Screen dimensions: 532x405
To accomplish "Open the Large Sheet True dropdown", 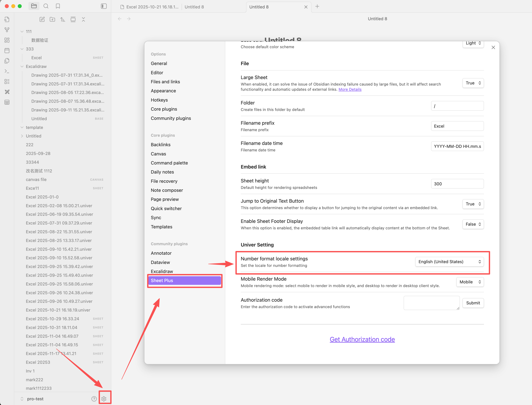I will [x=473, y=83].
